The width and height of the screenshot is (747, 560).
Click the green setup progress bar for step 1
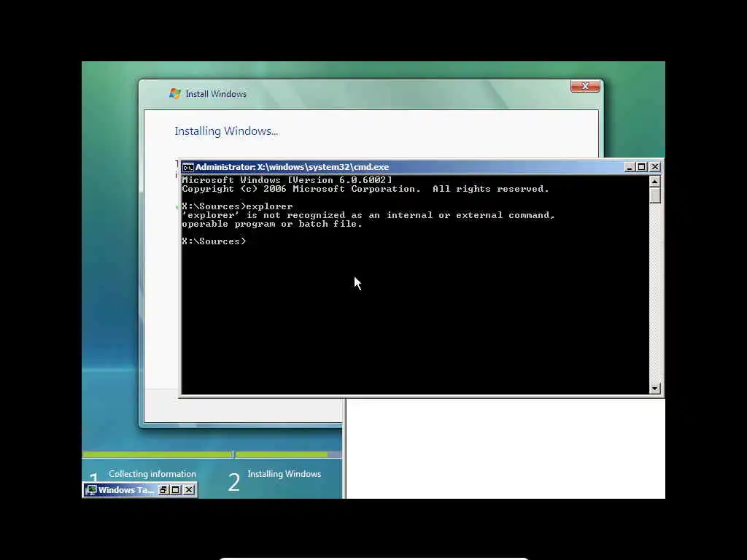coord(158,455)
